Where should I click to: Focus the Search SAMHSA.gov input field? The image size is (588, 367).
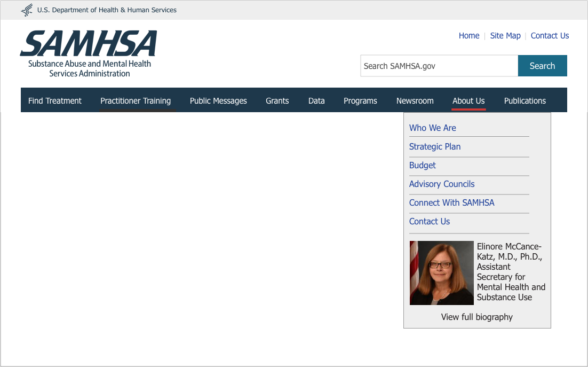click(439, 66)
